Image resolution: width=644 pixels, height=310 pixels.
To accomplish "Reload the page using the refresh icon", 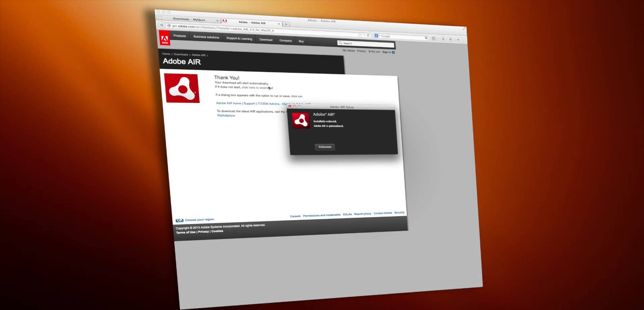I will 368,35.
